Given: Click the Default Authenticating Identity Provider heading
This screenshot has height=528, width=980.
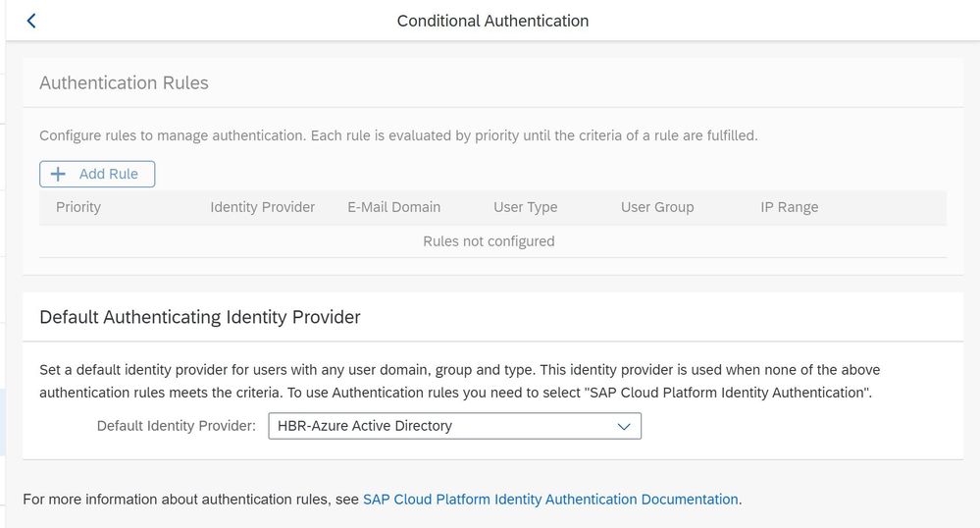Looking at the screenshot, I should 200,317.
